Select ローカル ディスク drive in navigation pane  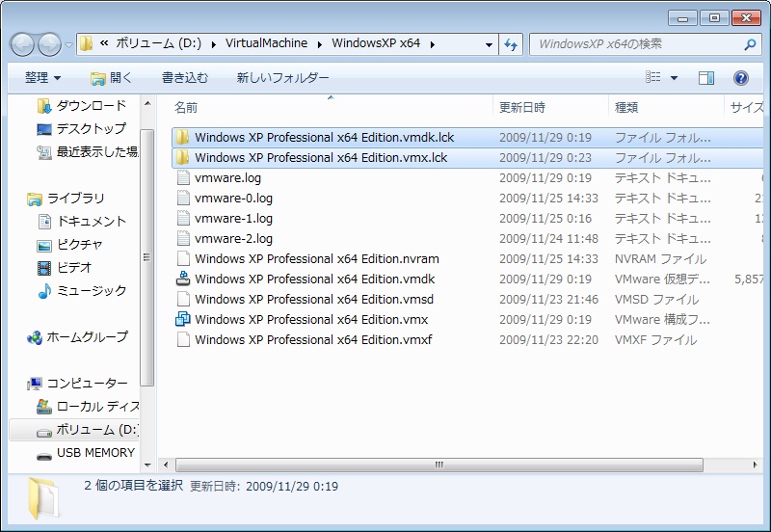point(88,406)
